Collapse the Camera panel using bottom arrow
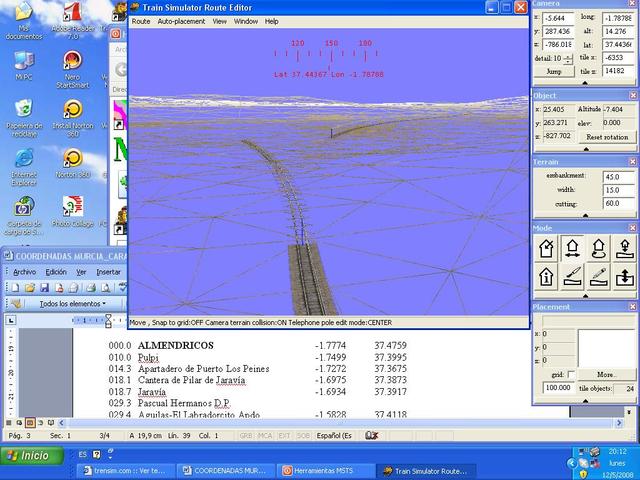The height and width of the screenshot is (480, 640). click(x=585, y=84)
